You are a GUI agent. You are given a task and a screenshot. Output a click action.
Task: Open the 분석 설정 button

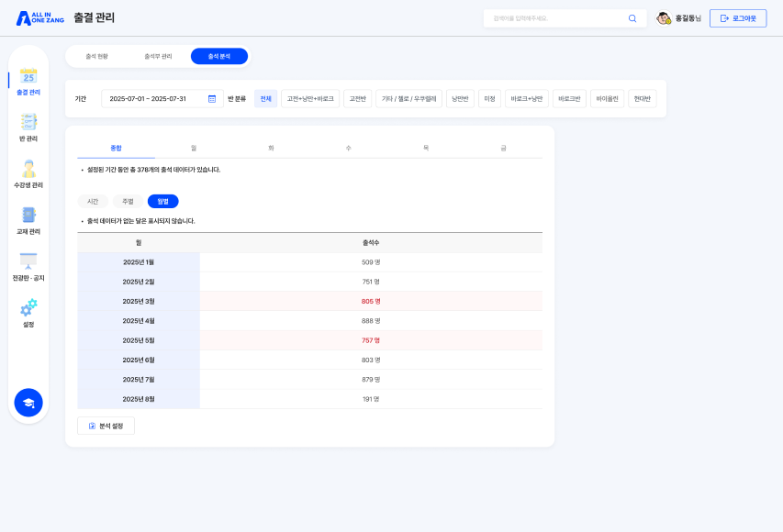point(106,426)
